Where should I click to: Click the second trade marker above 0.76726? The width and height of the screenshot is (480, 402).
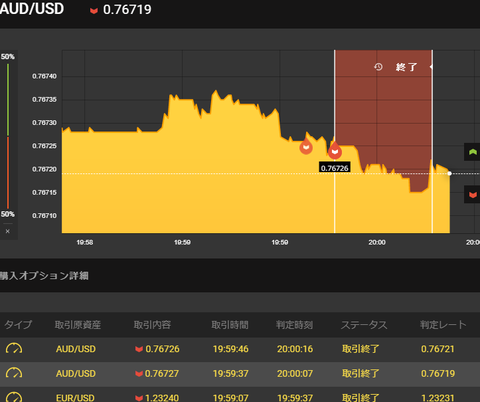335,151
